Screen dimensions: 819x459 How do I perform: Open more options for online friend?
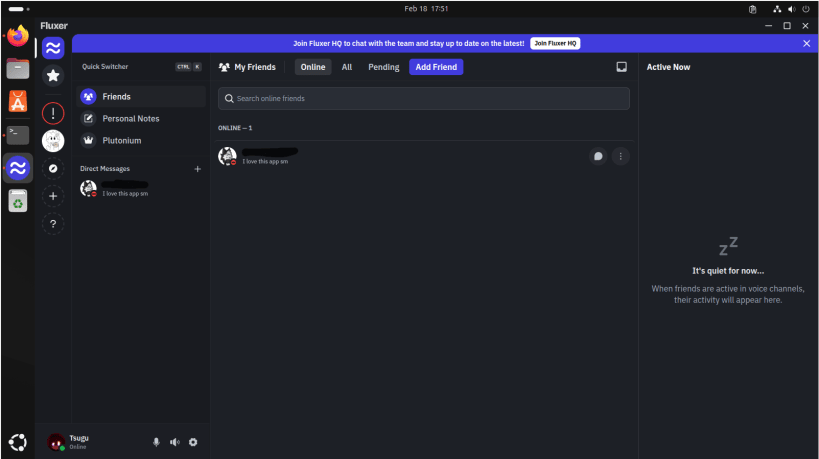point(621,156)
